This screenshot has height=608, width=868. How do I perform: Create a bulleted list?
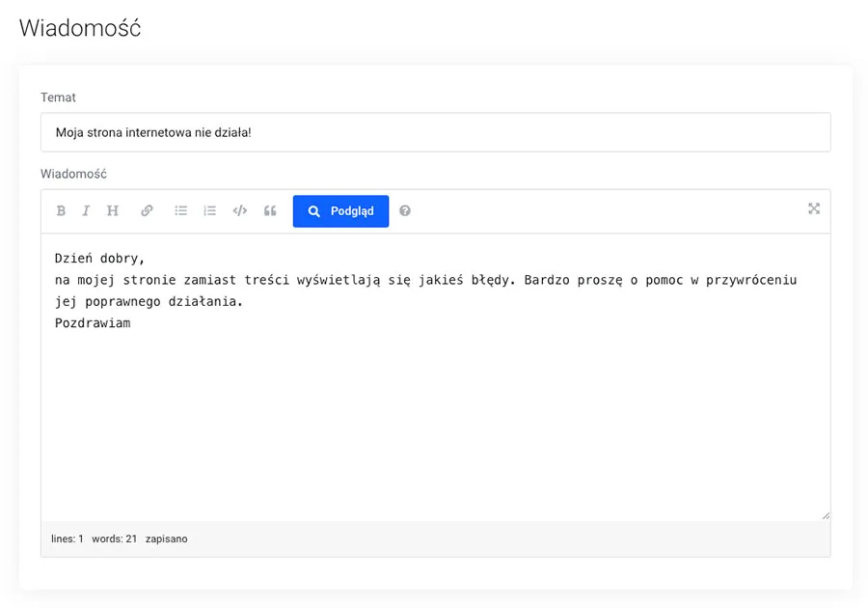pos(181,211)
